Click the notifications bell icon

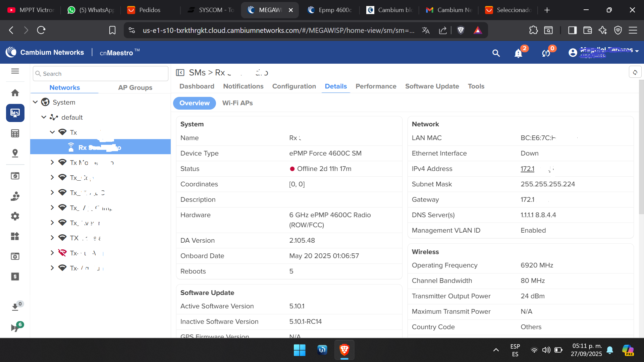518,53
